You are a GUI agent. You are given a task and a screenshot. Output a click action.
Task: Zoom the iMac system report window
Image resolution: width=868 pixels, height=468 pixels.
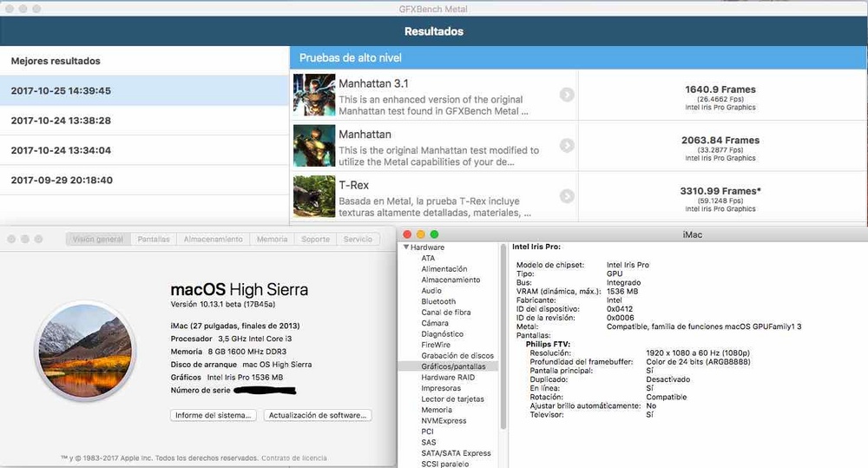point(434,234)
